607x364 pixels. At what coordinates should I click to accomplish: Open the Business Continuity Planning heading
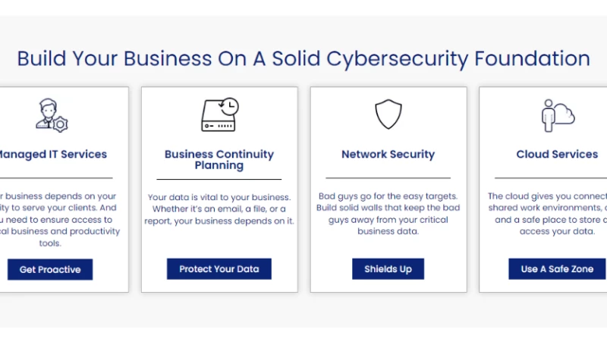219,159
